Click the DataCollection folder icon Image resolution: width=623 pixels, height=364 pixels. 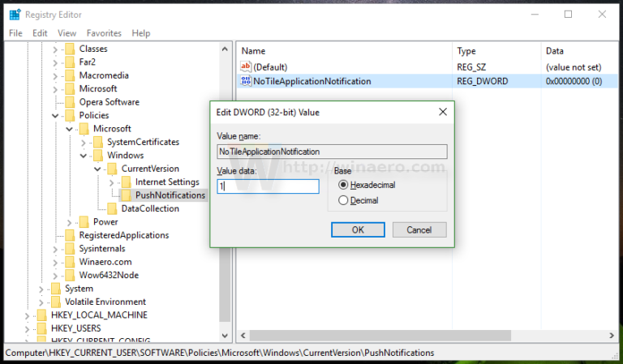pos(112,208)
